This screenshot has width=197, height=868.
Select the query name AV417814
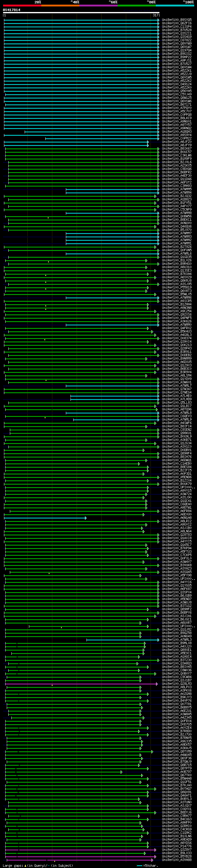11,10
